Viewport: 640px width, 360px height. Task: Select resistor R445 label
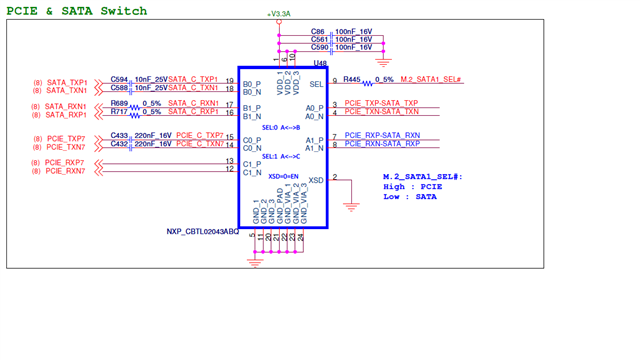pos(352,79)
